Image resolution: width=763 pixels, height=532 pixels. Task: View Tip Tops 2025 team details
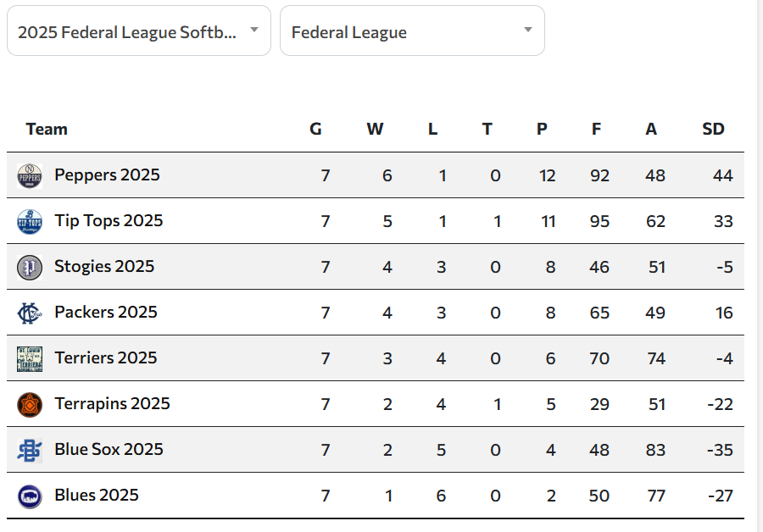tap(109, 221)
